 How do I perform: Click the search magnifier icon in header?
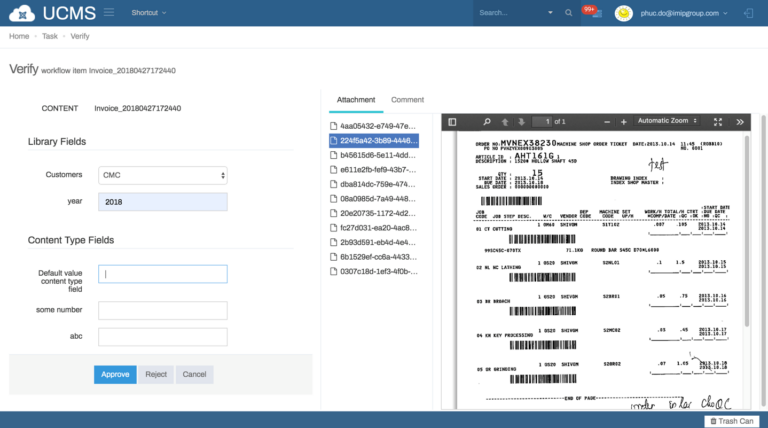(x=569, y=13)
